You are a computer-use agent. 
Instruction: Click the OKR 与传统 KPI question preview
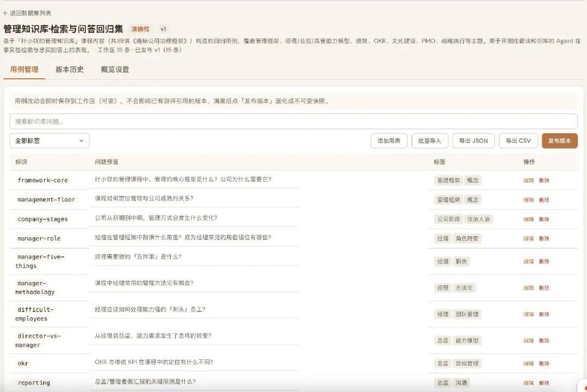[x=154, y=363]
